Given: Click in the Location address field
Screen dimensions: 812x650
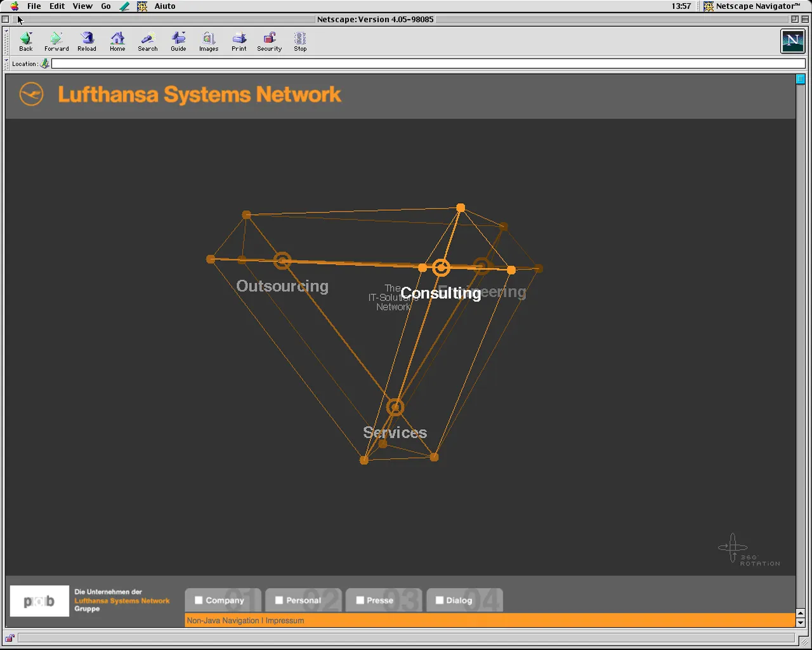Looking at the screenshot, I should [428, 63].
